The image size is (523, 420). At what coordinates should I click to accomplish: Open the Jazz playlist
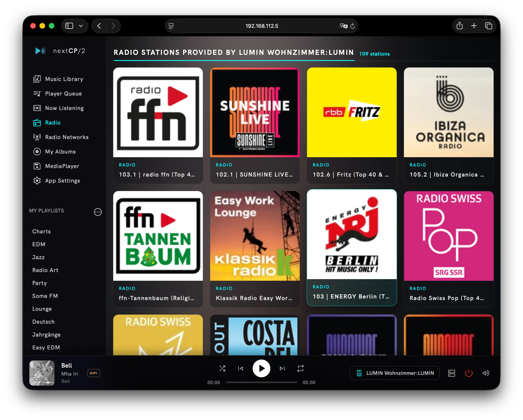(38, 257)
